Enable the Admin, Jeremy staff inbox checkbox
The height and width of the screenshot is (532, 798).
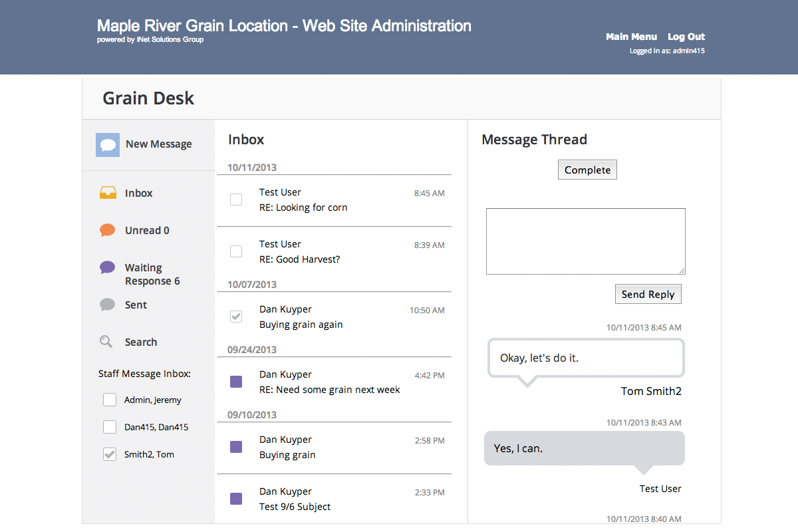tap(110, 400)
